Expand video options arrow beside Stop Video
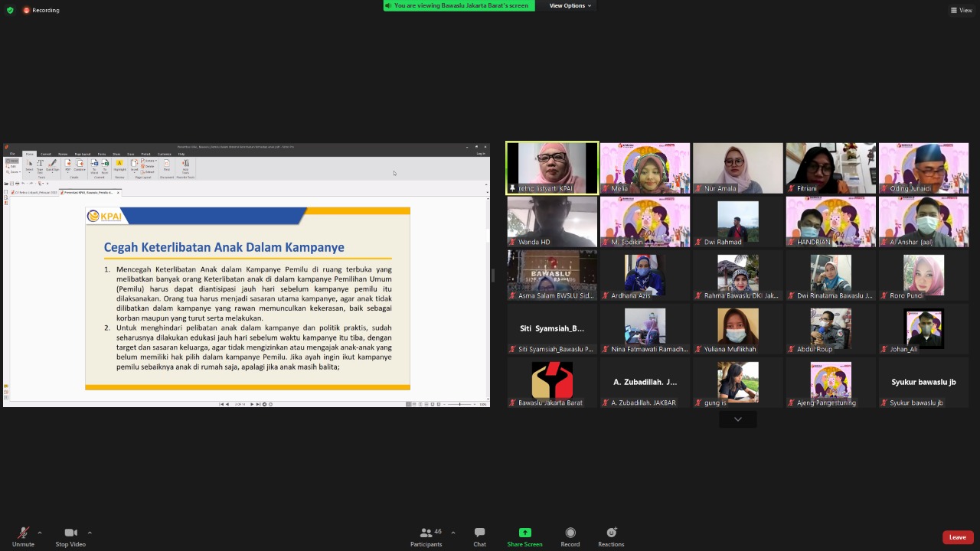The image size is (980, 551). coord(90,533)
